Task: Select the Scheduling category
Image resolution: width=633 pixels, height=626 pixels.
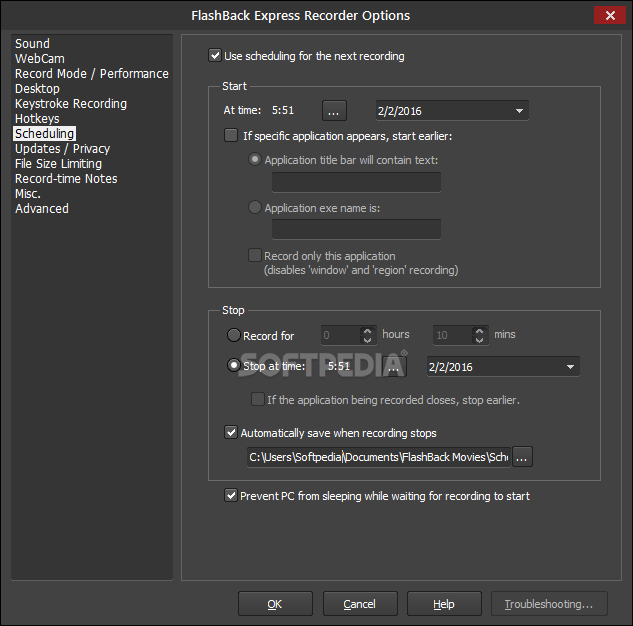Action: tap(44, 134)
